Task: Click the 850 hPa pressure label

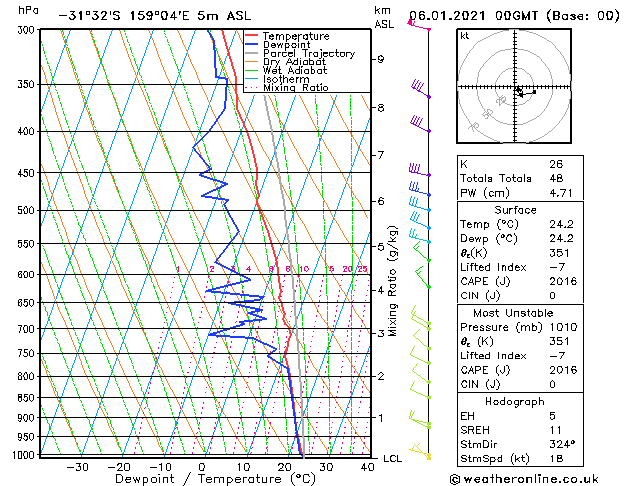Action: coord(27,397)
